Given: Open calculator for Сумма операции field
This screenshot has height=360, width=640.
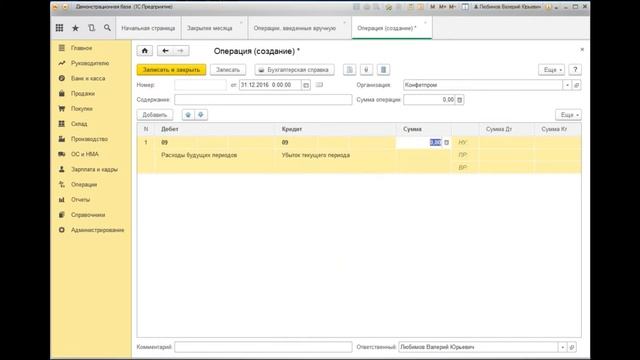Looking at the screenshot, I should (x=460, y=100).
